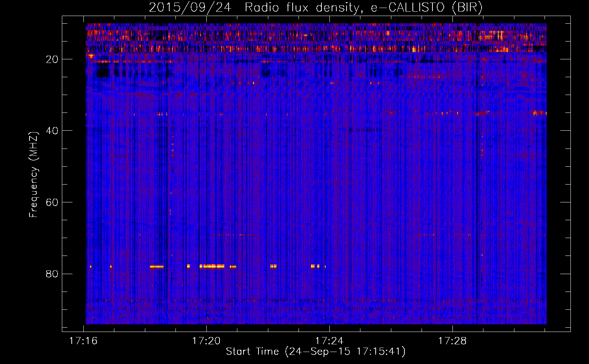The height and width of the screenshot is (364, 589).
Task: Select the "40" frequency tick label
Action: click(52, 131)
